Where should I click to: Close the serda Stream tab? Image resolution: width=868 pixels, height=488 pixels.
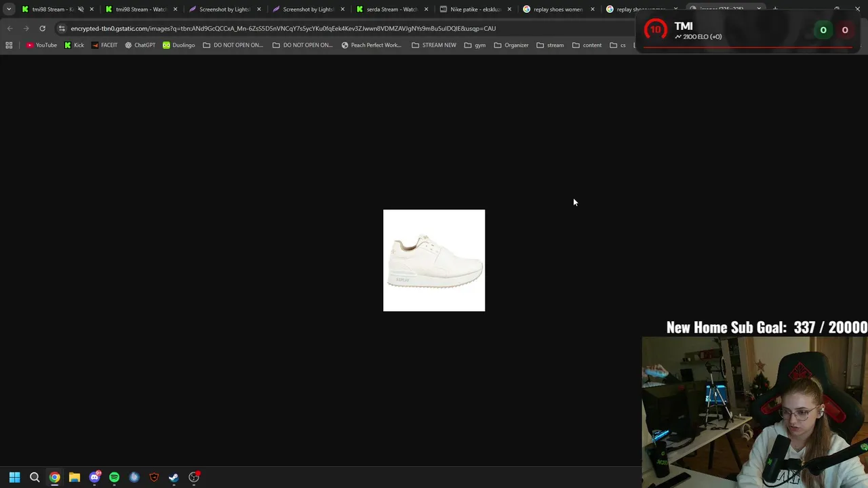pos(426,9)
